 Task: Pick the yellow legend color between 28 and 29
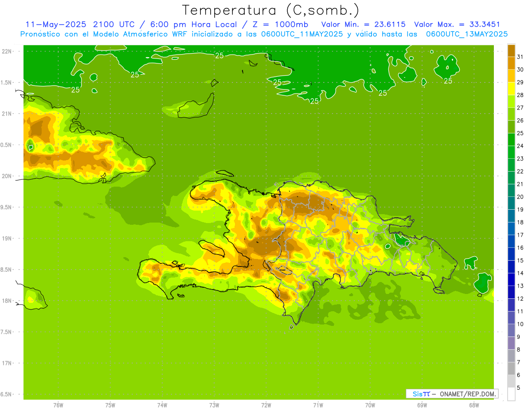pyautogui.click(x=511, y=89)
